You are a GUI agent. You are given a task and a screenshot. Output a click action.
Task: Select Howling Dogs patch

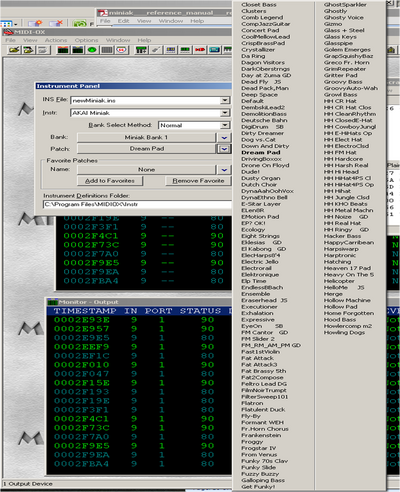(344, 332)
